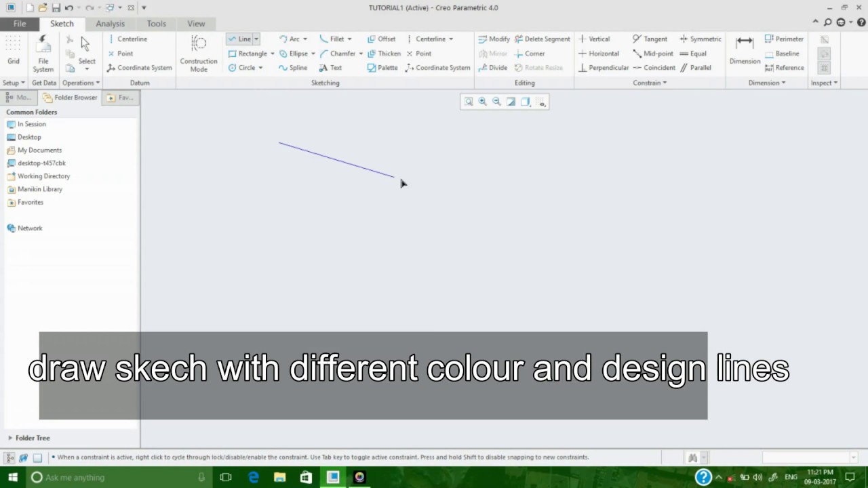
Task: Click the Refit view icon
Action: point(468,102)
